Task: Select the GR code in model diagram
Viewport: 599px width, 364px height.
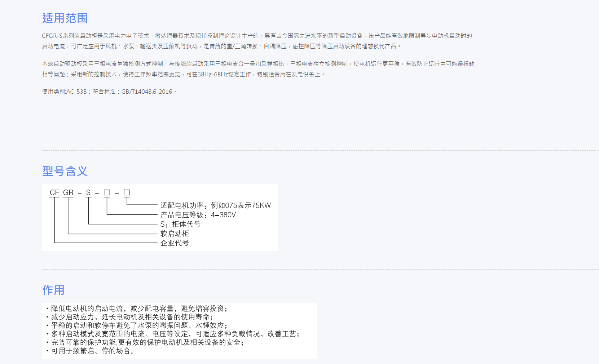Action: (68, 192)
